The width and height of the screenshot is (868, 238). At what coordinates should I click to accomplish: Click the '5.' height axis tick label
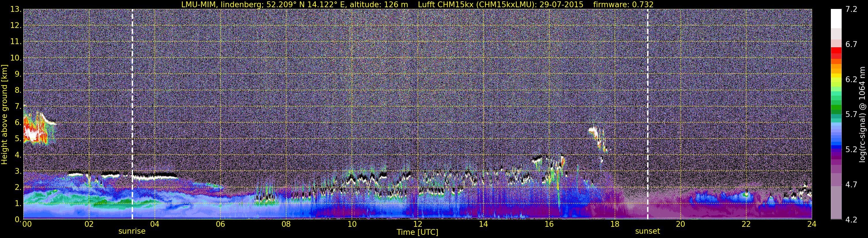[18, 139]
